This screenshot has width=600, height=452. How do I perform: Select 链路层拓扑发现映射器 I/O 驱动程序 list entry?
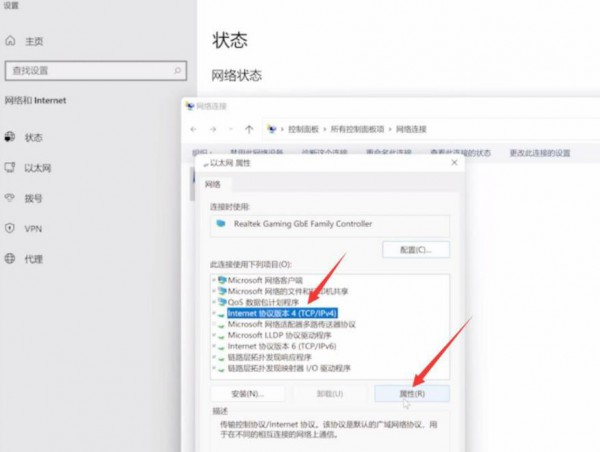(289, 368)
